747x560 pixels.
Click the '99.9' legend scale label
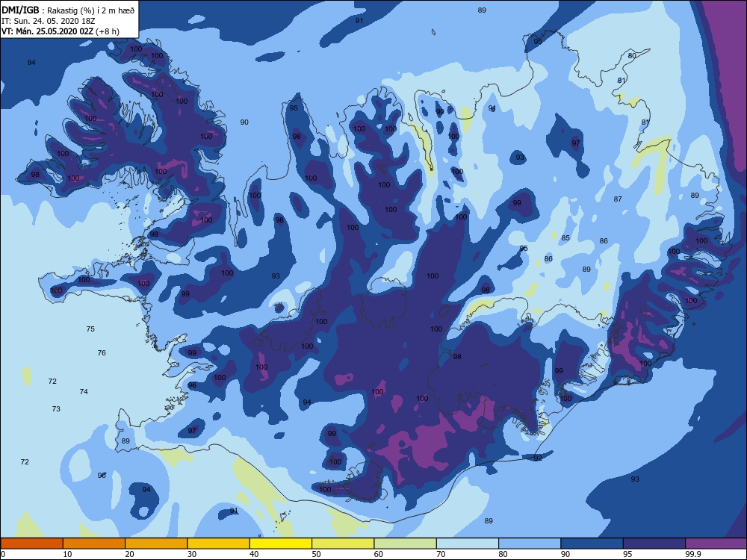point(692,554)
